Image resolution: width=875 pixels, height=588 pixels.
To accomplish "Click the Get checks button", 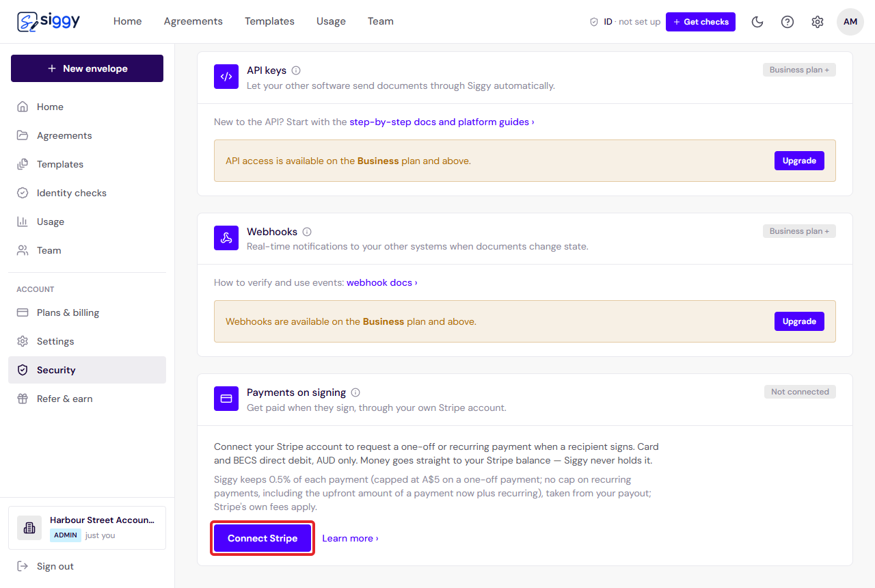I will [701, 22].
